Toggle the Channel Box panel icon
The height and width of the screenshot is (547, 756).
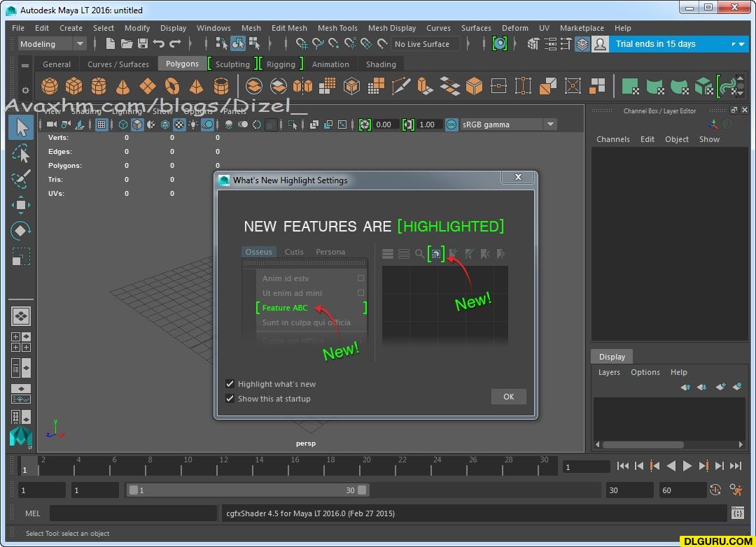pos(582,44)
